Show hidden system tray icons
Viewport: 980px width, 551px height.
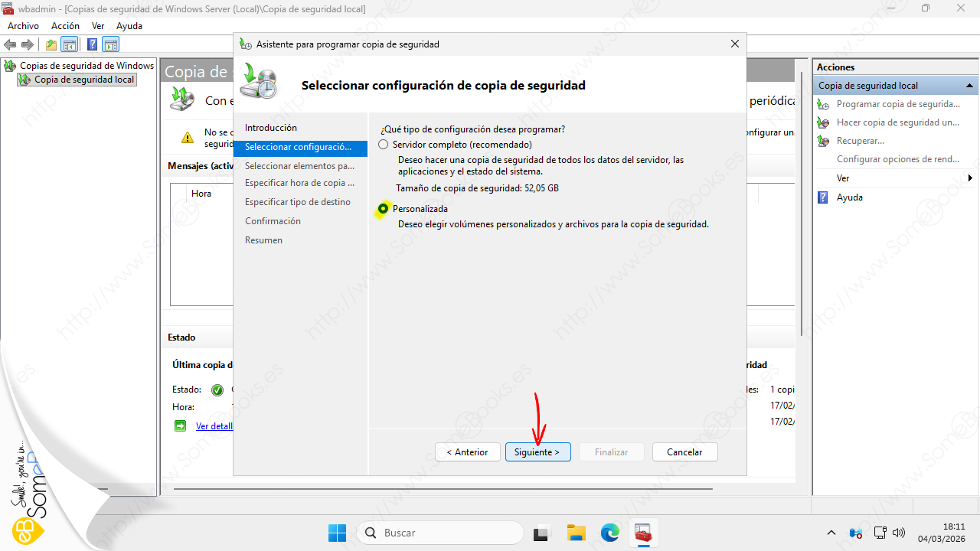coord(831,533)
